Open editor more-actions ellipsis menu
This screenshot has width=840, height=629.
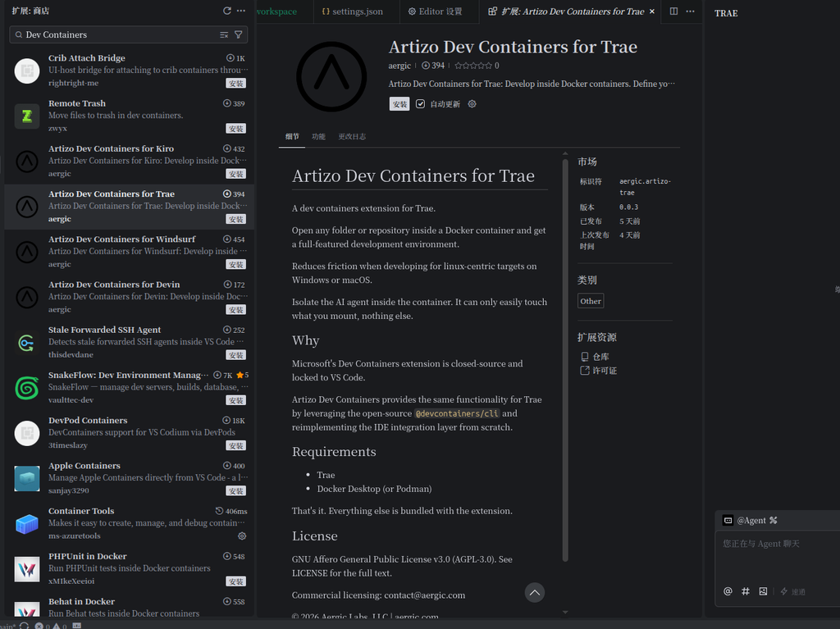[x=690, y=11]
